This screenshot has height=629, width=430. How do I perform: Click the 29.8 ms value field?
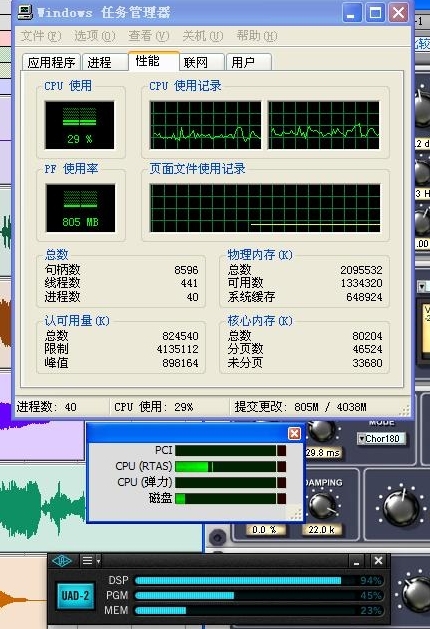pyautogui.click(x=323, y=452)
